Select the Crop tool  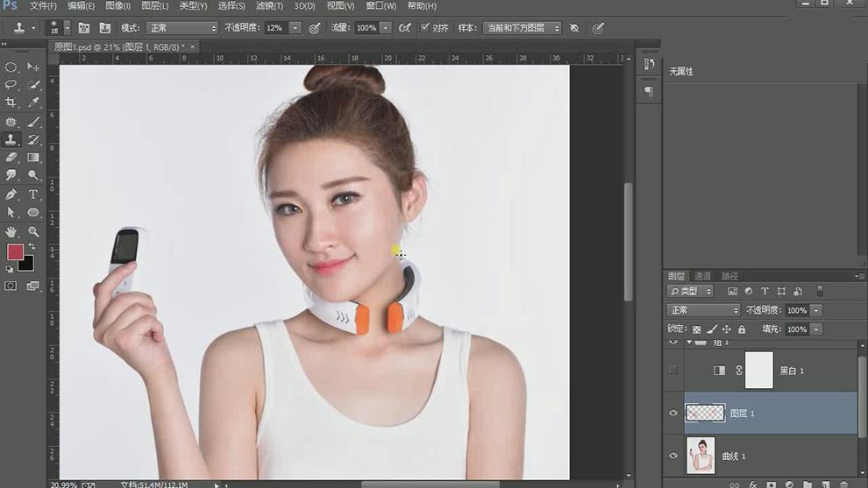click(x=11, y=103)
